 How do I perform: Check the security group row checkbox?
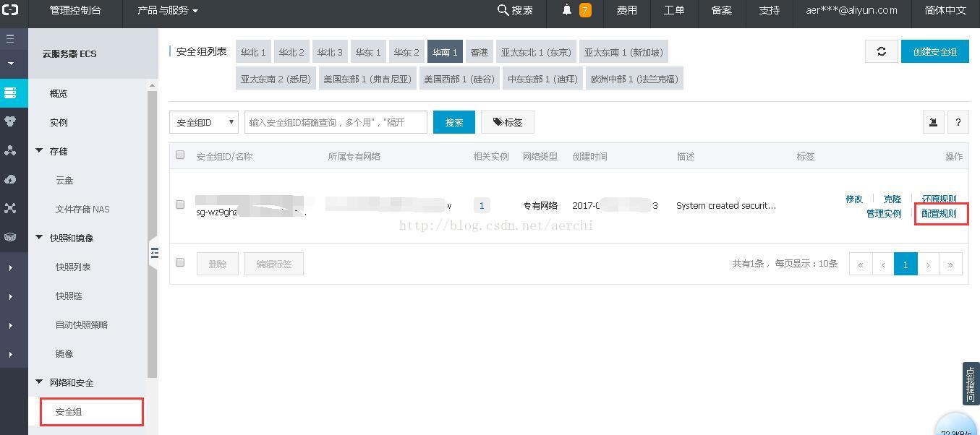(180, 204)
